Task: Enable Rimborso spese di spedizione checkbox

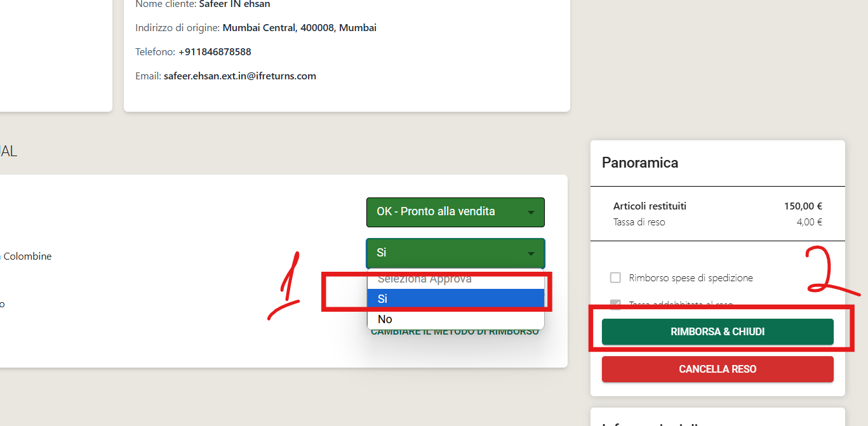Action: tap(615, 277)
